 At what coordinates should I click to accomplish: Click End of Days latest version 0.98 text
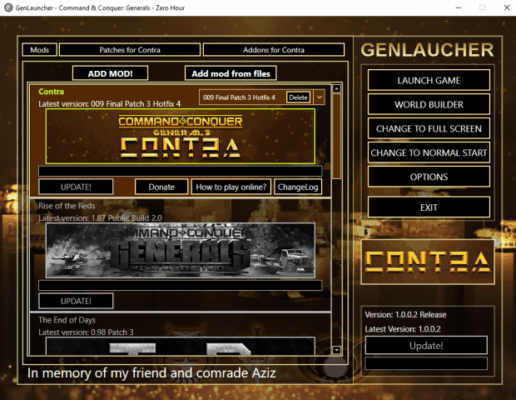(x=86, y=332)
